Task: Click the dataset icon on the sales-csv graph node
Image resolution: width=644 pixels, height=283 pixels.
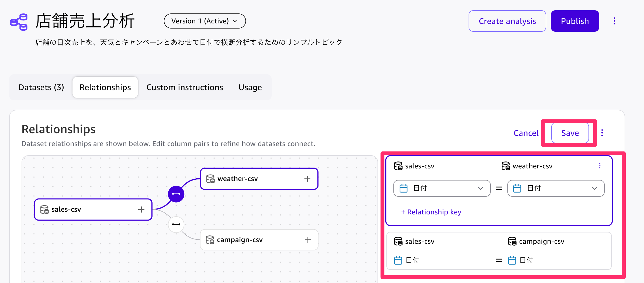Action: point(44,210)
